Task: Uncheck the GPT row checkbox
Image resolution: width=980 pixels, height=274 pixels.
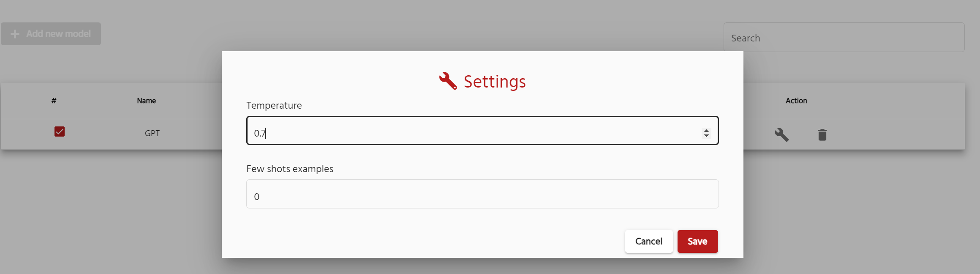Action: click(60, 132)
